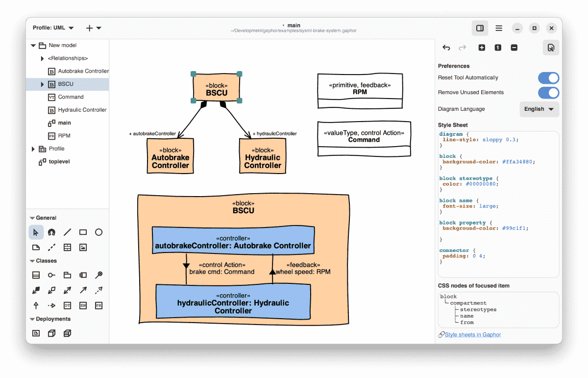
Task: Select the Metadata table tool
Action: click(x=67, y=247)
